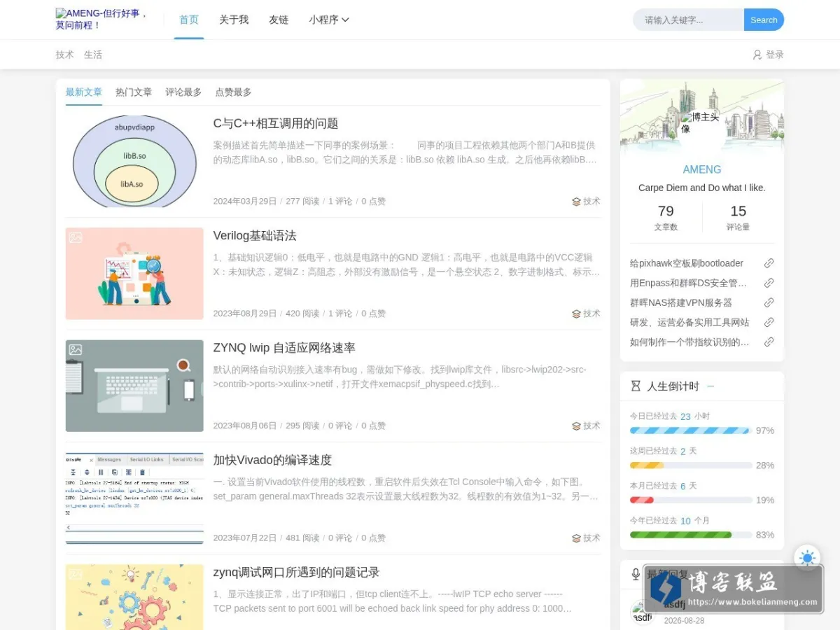
Task: Click link icon beside 群晖NAS搭建VPN服务器
Action: (769, 302)
